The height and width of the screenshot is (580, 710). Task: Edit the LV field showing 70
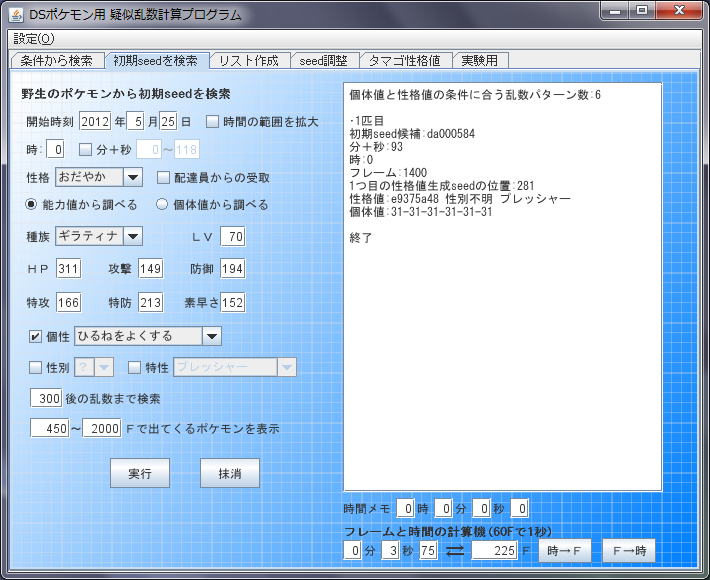(233, 236)
